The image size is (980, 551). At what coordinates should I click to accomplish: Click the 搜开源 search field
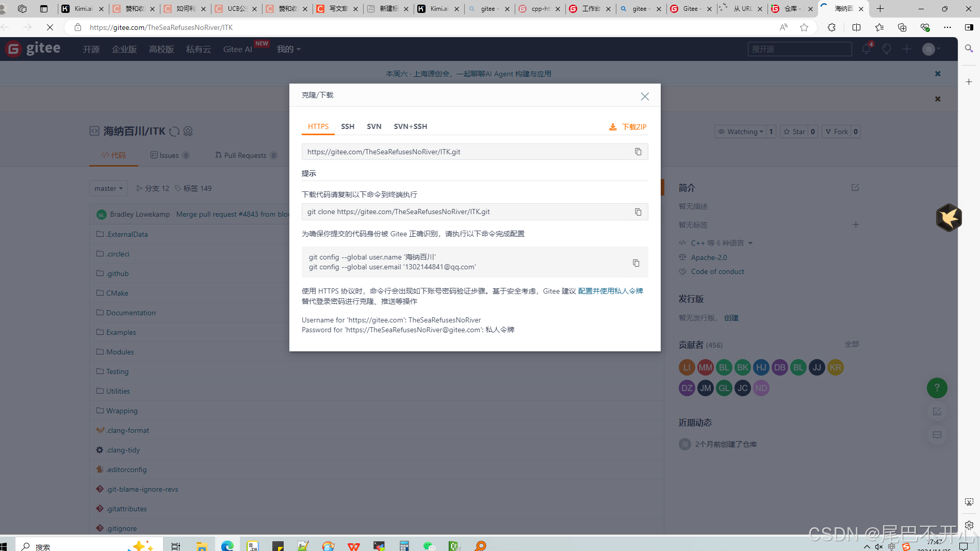coord(799,49)
